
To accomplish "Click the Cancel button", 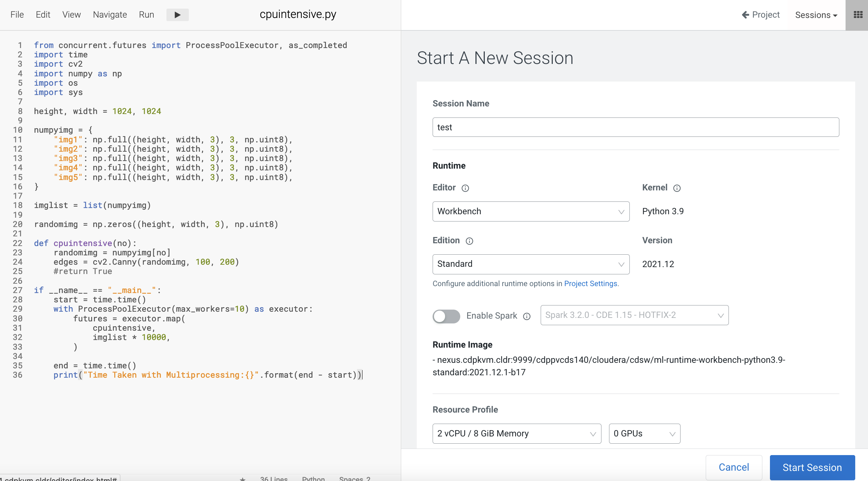I will [734, 468].
